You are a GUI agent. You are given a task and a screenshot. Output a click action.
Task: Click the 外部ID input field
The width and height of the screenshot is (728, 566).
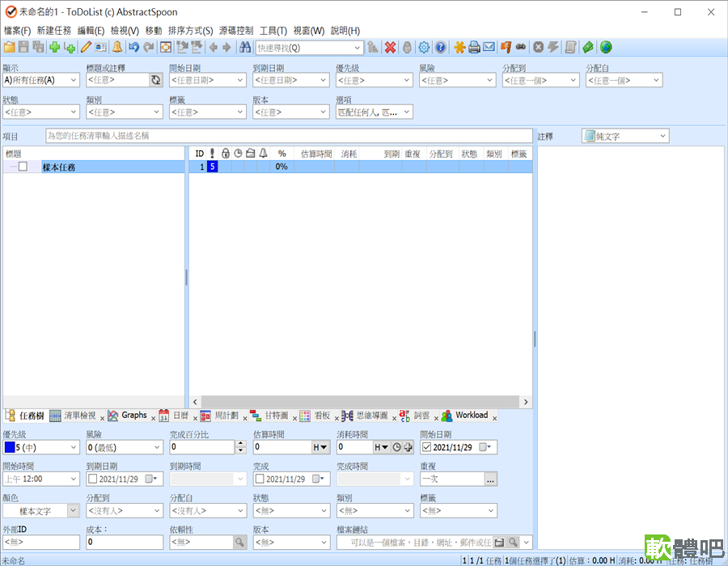[x=41, y=542]
